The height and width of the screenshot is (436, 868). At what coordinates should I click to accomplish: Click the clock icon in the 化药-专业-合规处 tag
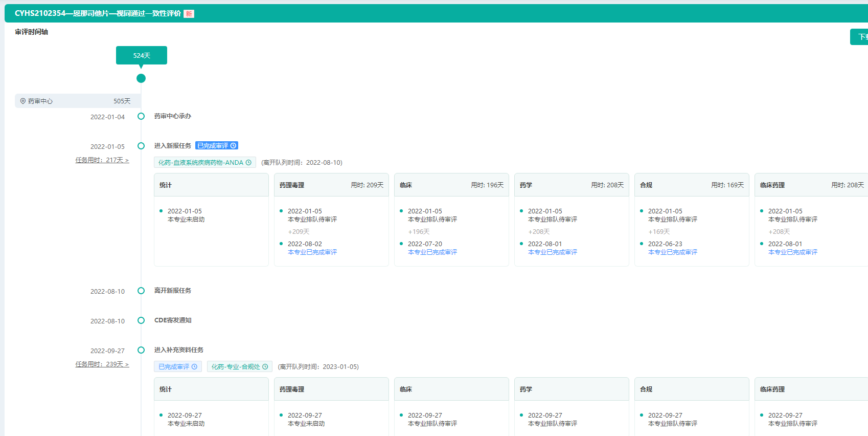[265, 367]
